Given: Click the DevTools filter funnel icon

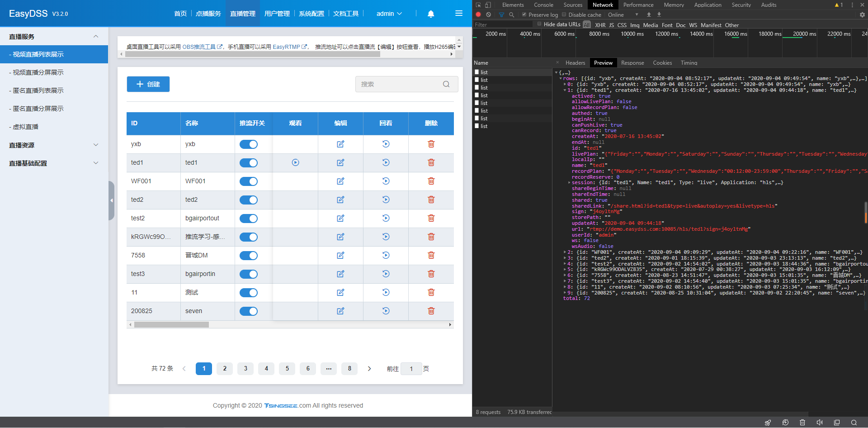Looking at the screenshot, I should 501,14.
